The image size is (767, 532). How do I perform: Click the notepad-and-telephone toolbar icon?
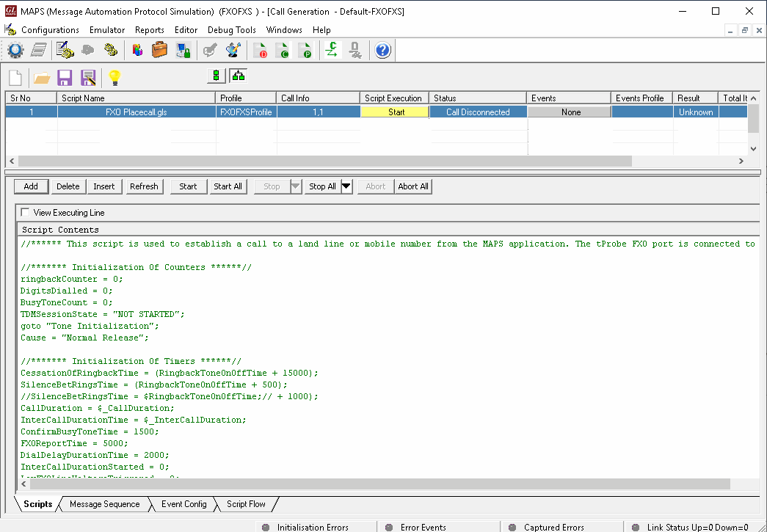65,50
